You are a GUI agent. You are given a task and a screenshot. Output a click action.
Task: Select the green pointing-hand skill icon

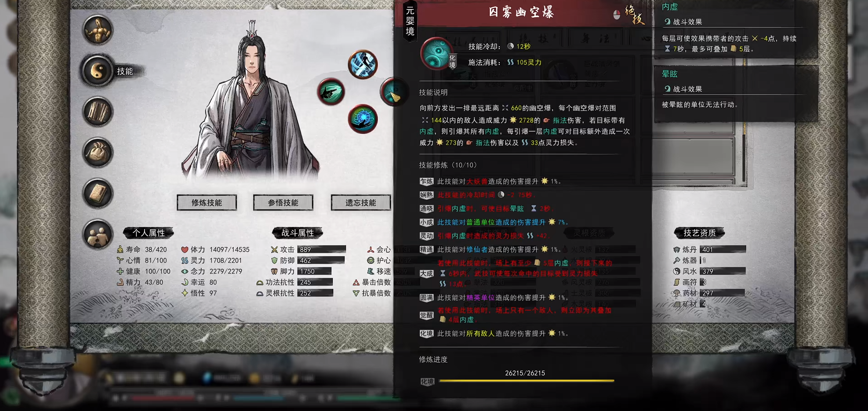(x=331, y=92)
